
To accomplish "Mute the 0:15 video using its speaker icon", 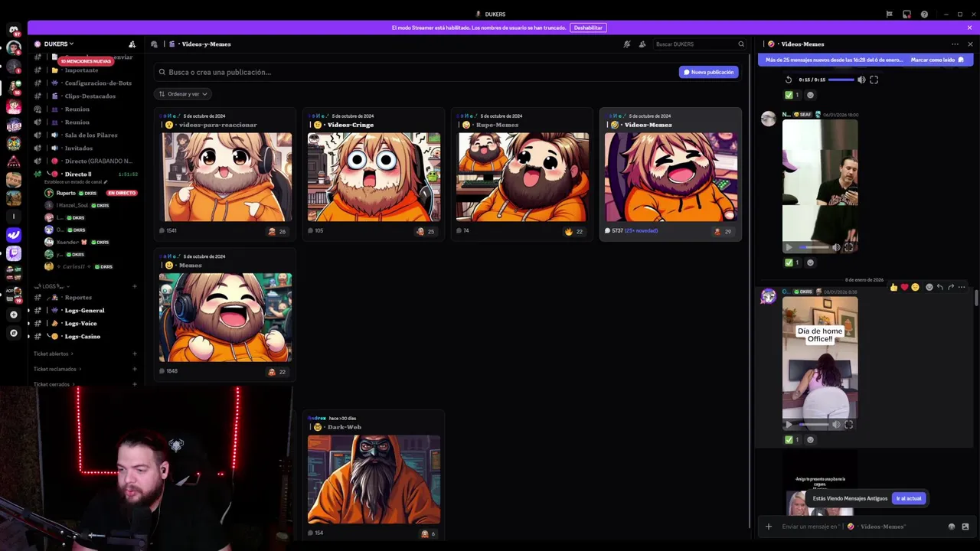I will [x=861, y=80].
